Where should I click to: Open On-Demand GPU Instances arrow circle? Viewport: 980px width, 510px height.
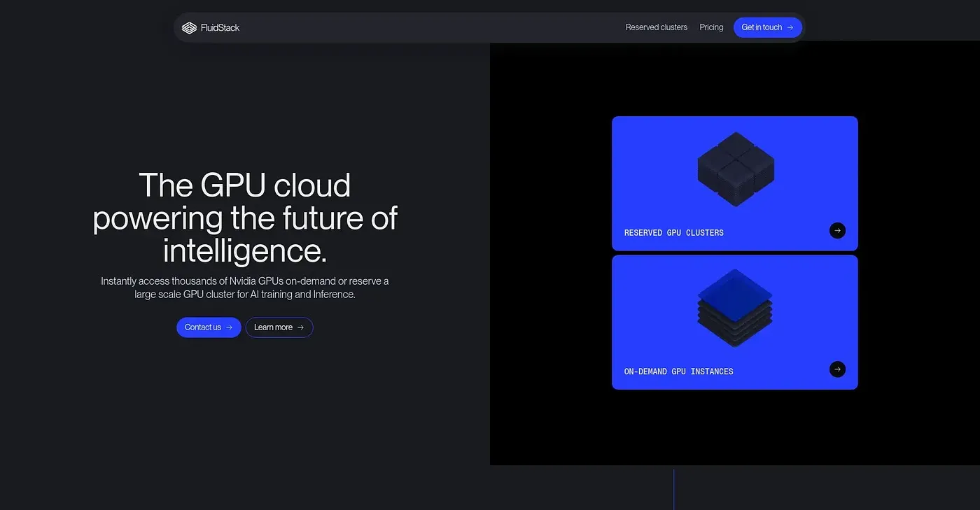pos(837,369)
